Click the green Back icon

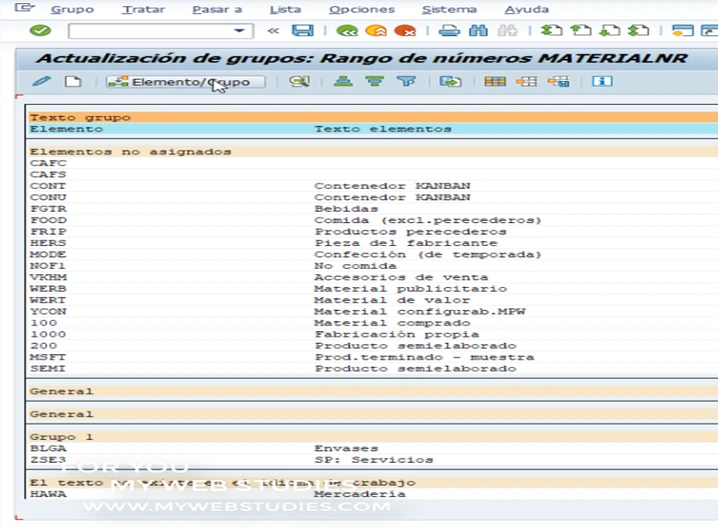pos(347,31)
